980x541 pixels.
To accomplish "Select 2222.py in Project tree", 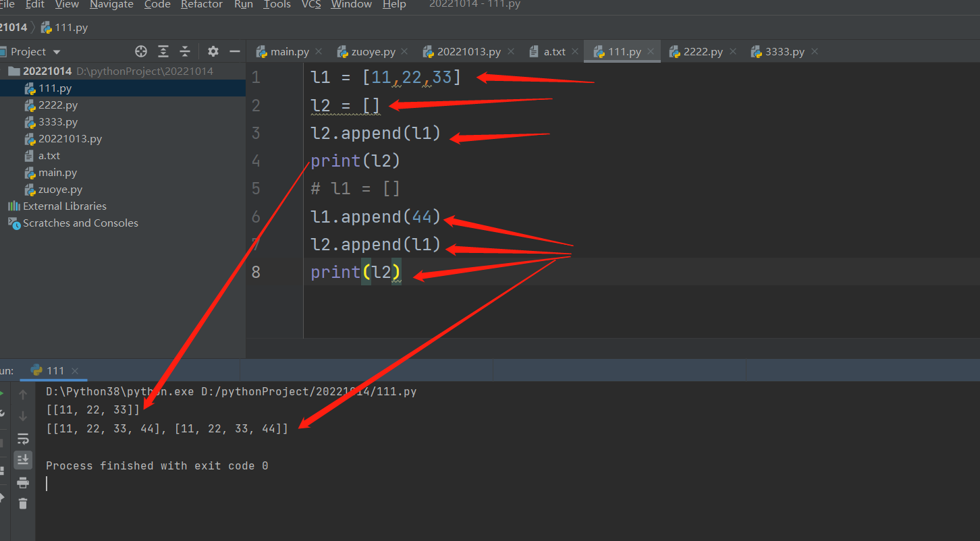I will tap(123, 105).
